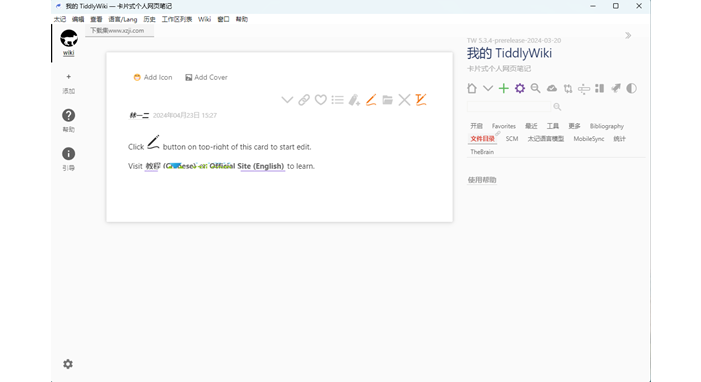Screen dimensions: 701x382
Task: Expand more tiddler actions chevron
Action: click(287, 100)
